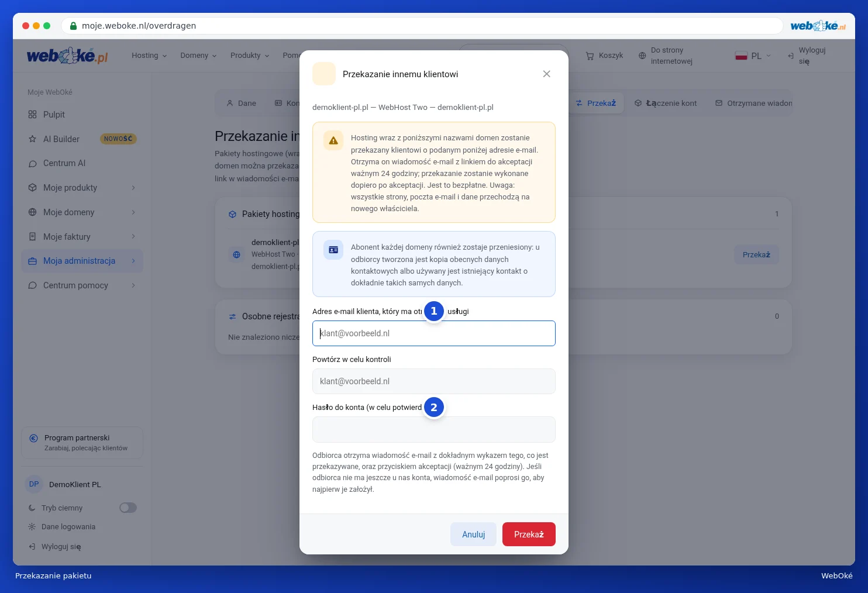Switch to the Łączenie kont tab
The image size is (868, 593).
click(666, 104)
